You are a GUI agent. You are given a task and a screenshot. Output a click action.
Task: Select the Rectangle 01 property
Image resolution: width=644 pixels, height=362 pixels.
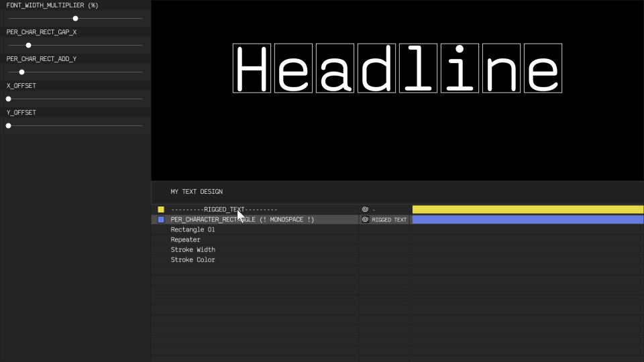click(193, 229)
